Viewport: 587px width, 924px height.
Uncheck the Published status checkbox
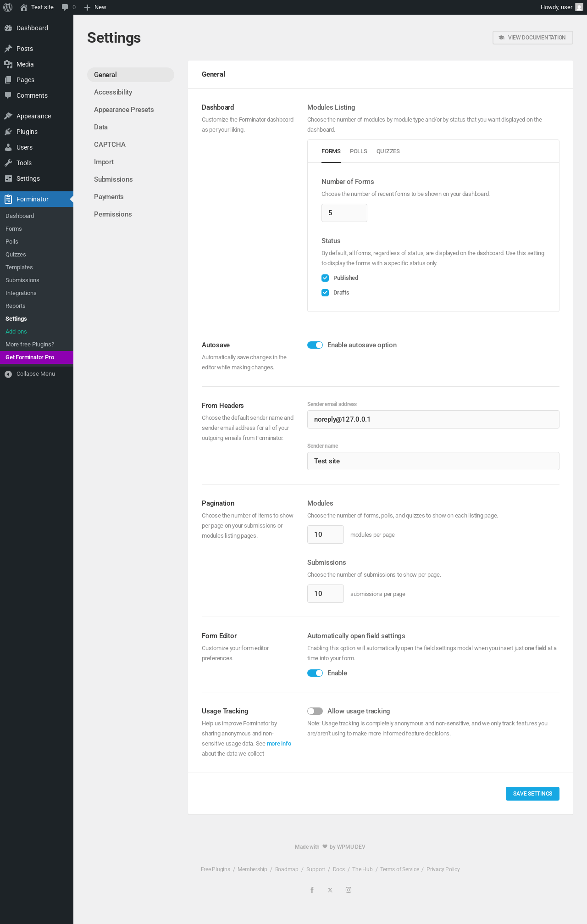[x=325, y=278]
